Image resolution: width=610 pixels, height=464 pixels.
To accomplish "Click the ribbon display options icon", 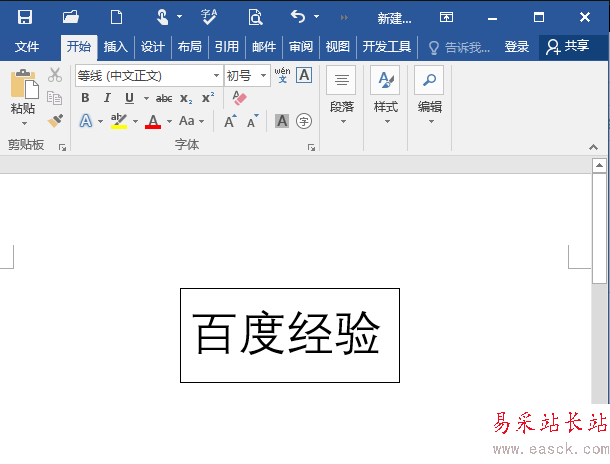I will [x=446, y=17].
